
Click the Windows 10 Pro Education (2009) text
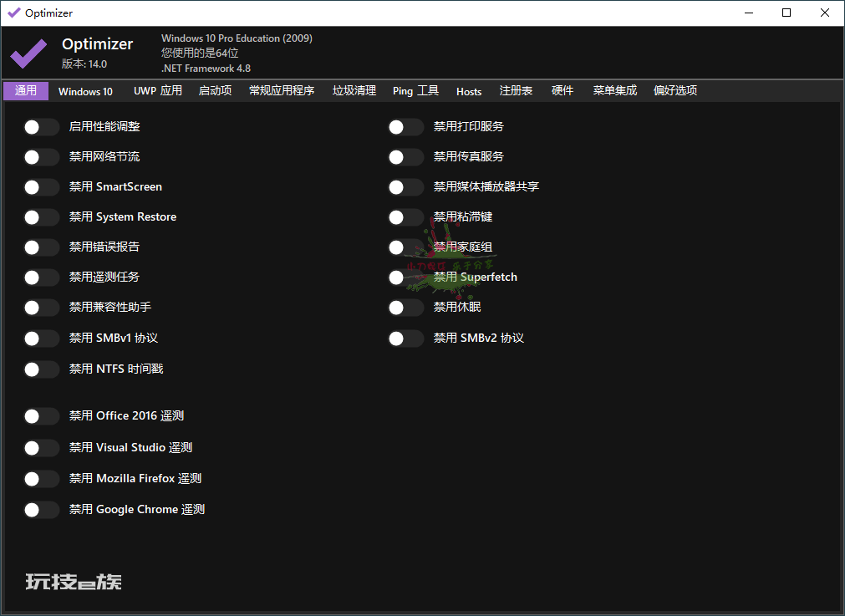[x=237, y=38]
